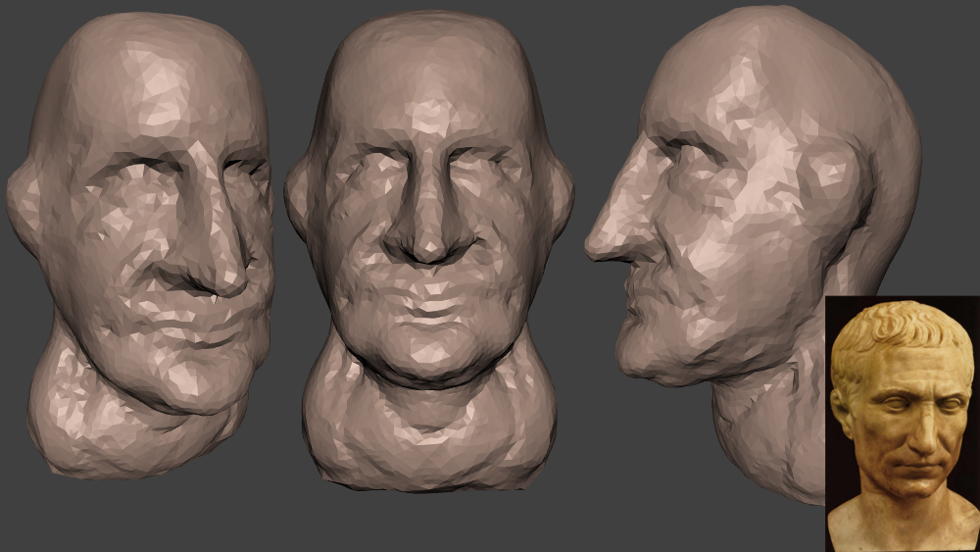
Task: Click the marble bust reference photo thumbnail
Action: pos(902,422)
